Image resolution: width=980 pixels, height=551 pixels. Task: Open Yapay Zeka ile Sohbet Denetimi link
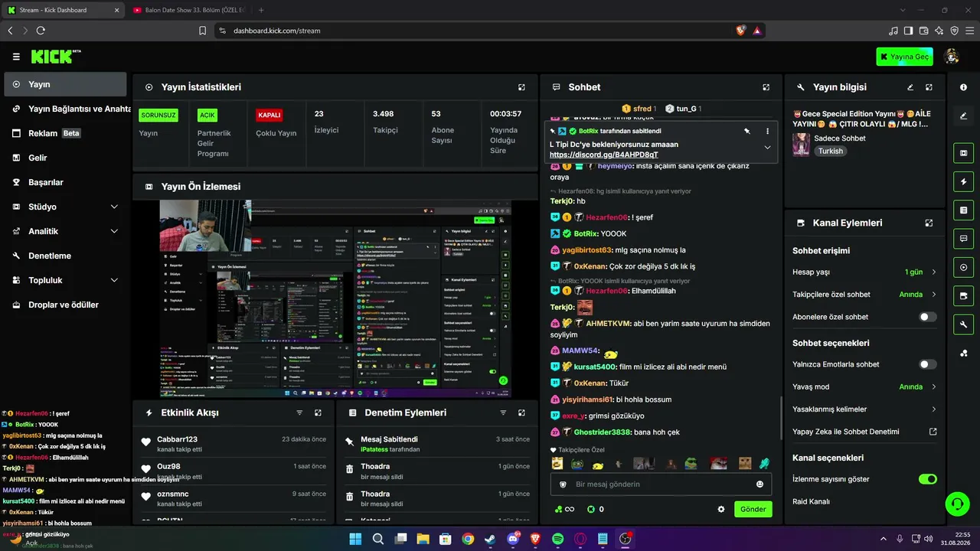click(864, 432)
